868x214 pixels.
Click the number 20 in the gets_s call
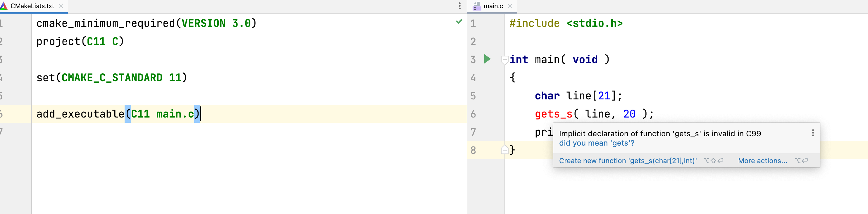pos(629,114)
